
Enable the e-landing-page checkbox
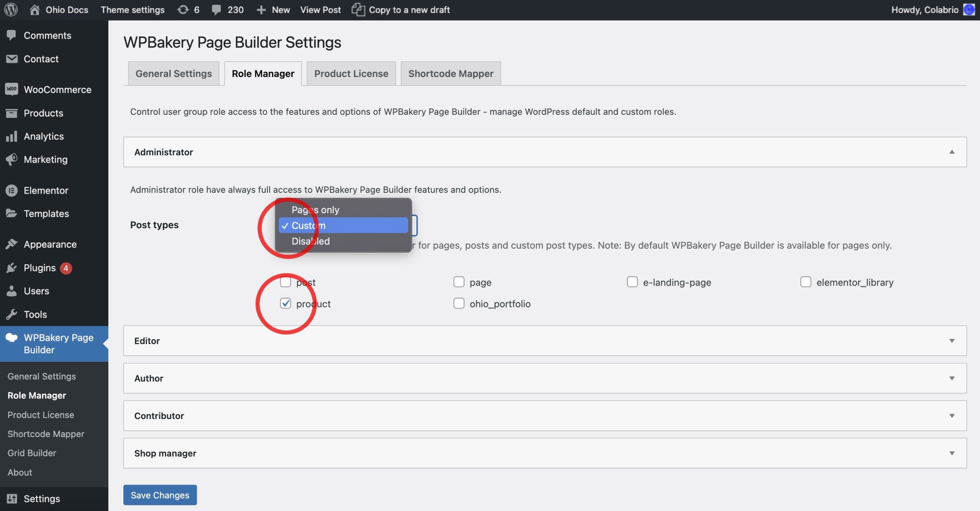(x=632, y=282)
